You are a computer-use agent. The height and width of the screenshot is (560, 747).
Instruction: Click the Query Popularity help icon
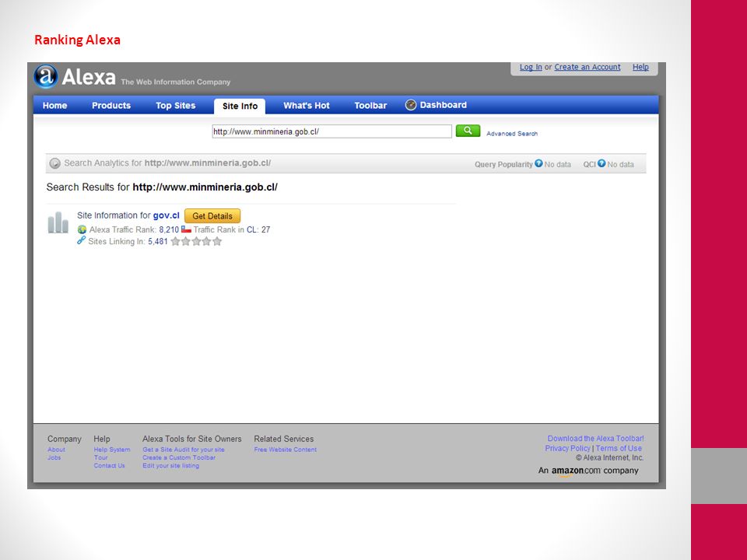click(x=538, y=163)
